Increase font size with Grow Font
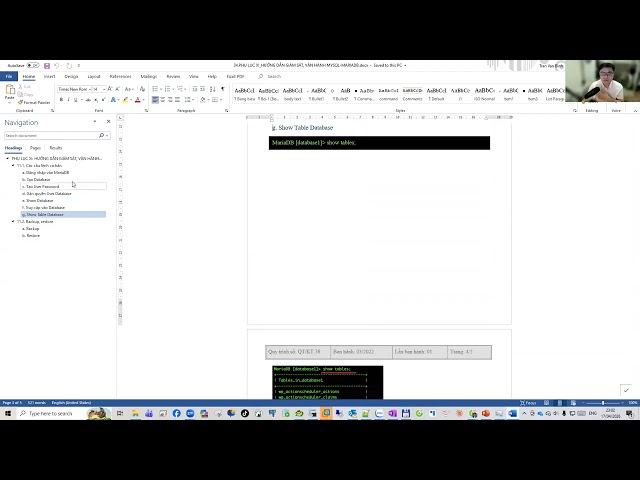Screen dimensions: 640x480 pyautogui.click(x=110, y=89)
